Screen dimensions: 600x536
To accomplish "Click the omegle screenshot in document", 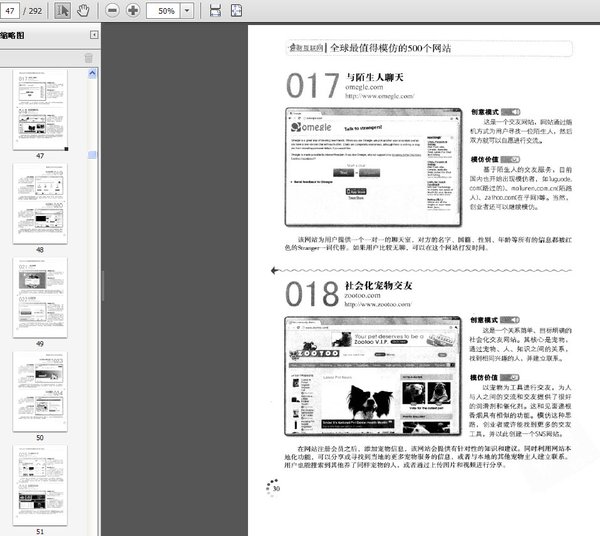I will point(373,167).
